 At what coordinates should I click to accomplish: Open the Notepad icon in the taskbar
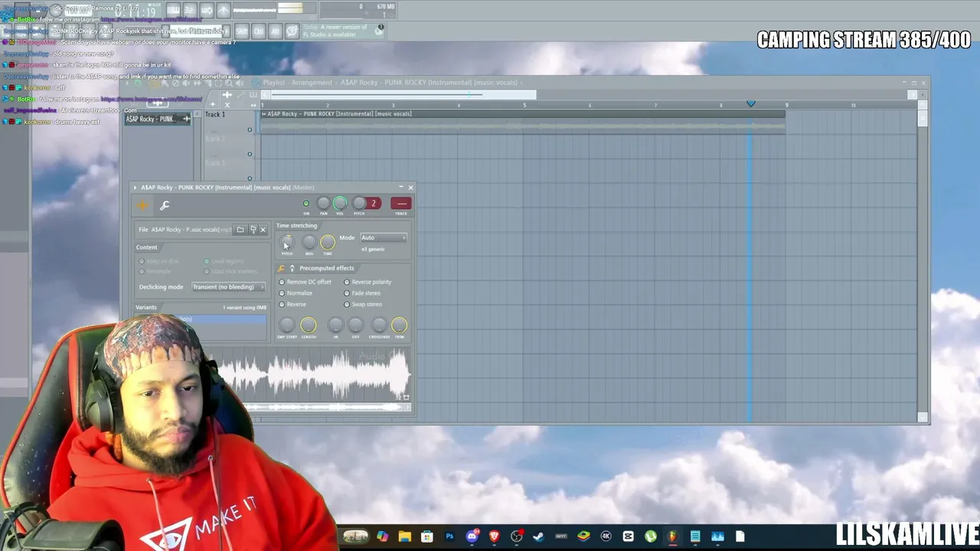coord(695,536)
